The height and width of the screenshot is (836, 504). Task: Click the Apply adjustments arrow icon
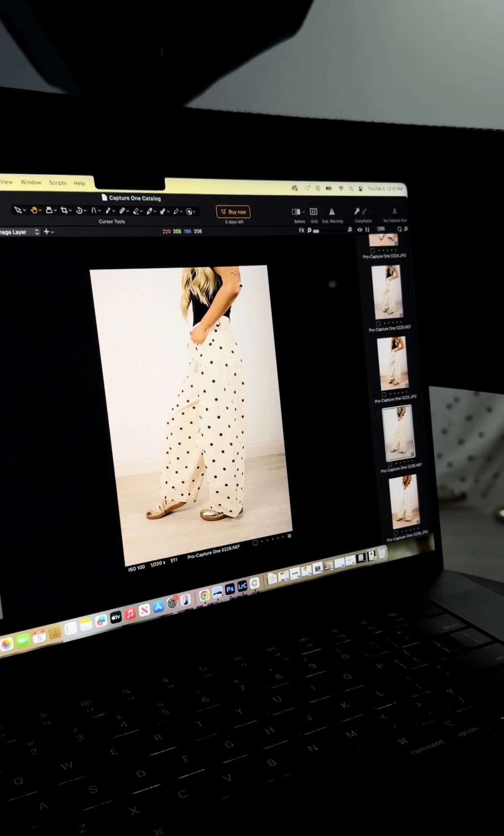click(364, 211)
